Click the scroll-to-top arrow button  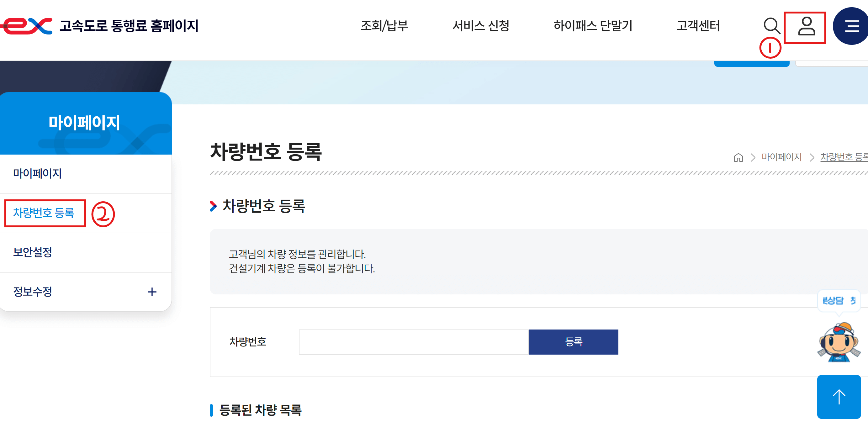pyautogui.click(x=839, y=396)
